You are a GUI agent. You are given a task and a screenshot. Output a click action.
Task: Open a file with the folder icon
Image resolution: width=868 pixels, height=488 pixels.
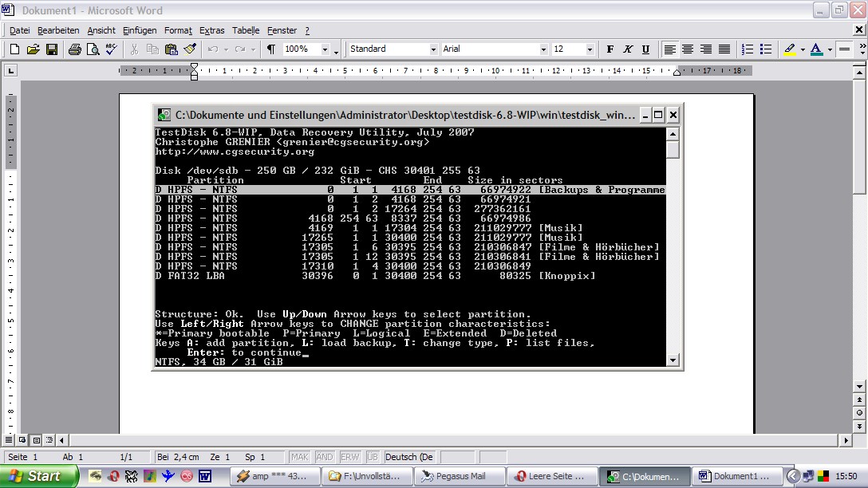click(34, 49)
